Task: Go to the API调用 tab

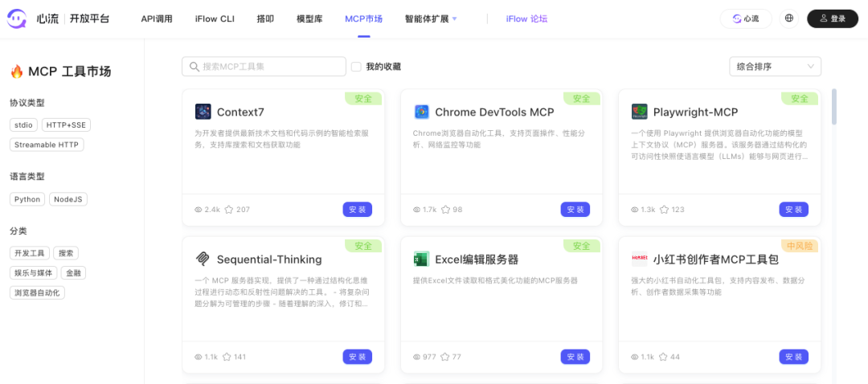Action: coord(157,18)
